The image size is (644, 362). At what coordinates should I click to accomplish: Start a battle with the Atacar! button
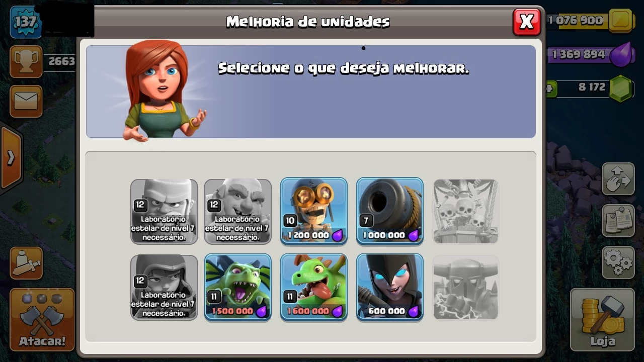(x=42, y=320)
